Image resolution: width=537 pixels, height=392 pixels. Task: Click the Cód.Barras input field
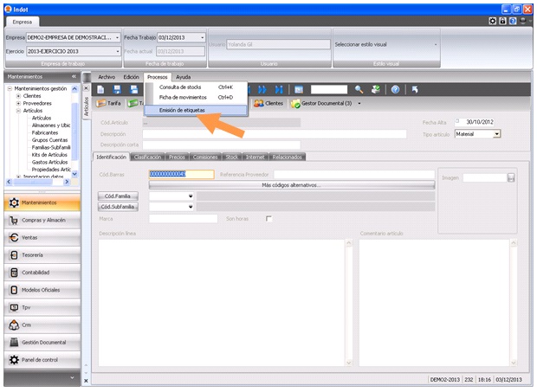[180, 174]
